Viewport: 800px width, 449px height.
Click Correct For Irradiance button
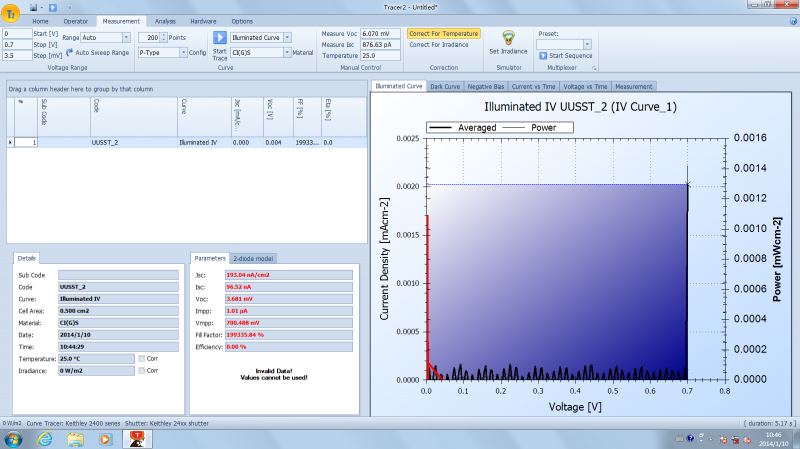tap(440, 45)
